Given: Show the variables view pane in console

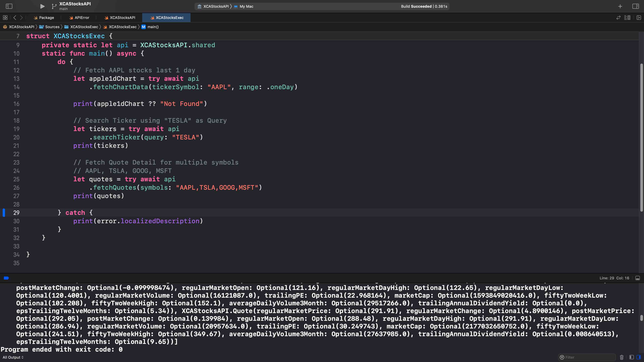Looking at the screenshot, I should pos(631,357).
